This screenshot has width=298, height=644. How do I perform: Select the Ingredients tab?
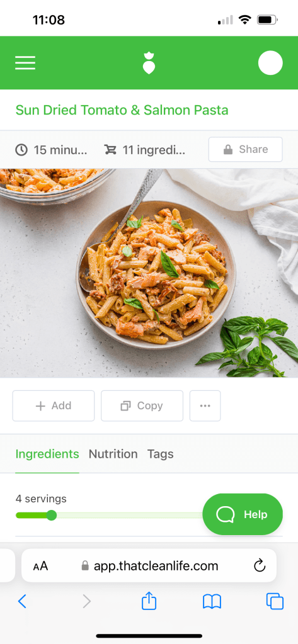coord(47,454)
